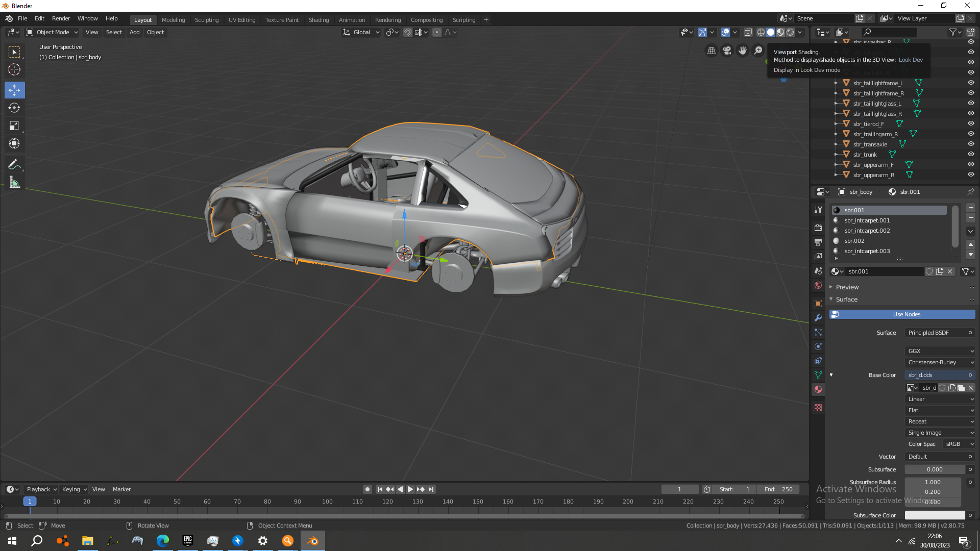The width and height of the screenshot is (980, 551).
Task: Select the Transform tool in the toolbar
Action: (x=14, y=143)
